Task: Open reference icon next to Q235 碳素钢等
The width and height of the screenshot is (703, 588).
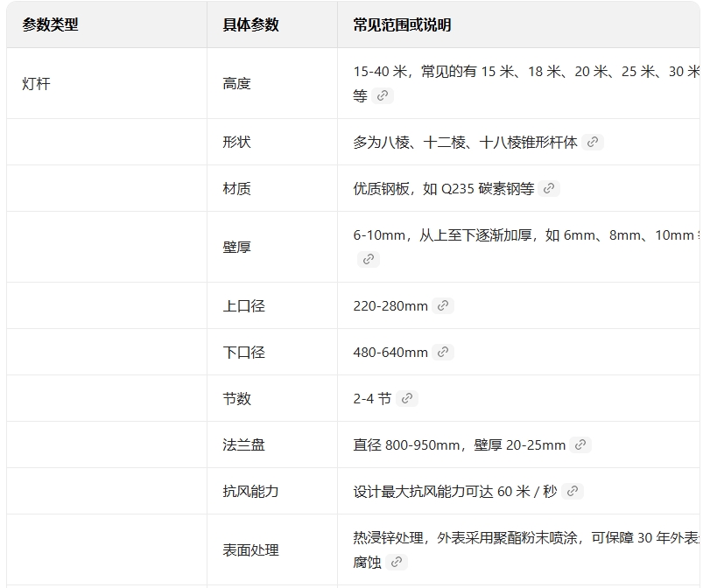Action: tap(549, 188)
